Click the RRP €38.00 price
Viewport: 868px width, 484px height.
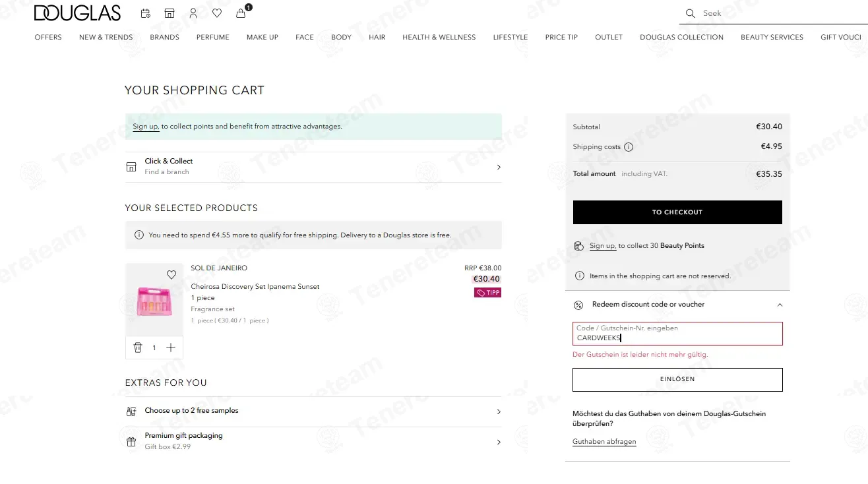pos(483,268)
